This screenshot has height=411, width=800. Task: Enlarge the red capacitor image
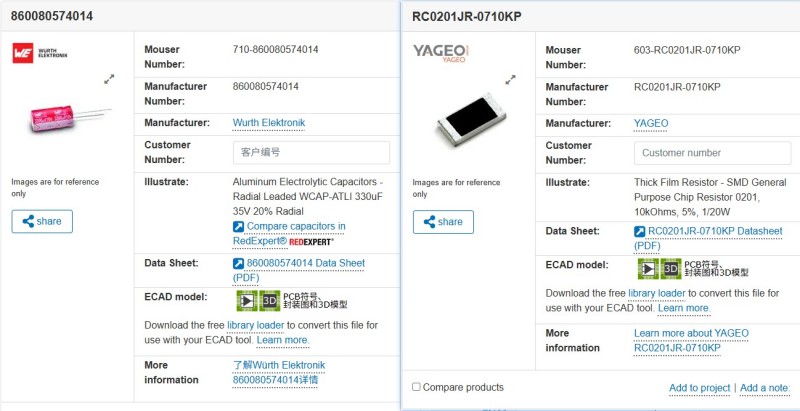tap(109, 78)
